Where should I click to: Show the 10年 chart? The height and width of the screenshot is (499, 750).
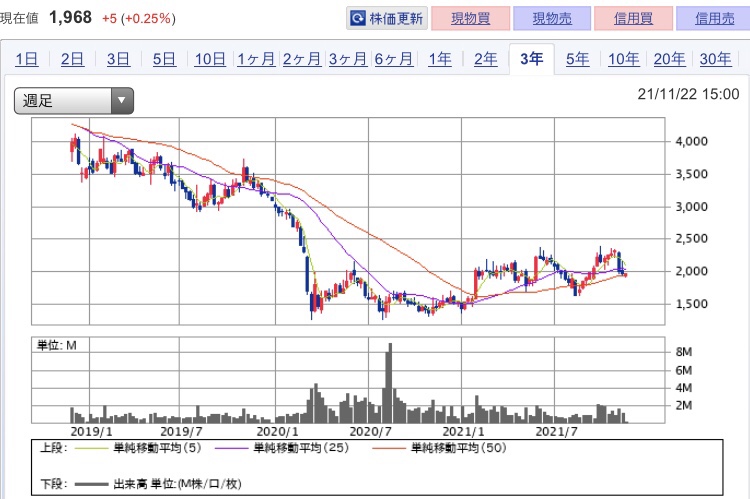tap(623, 59)
